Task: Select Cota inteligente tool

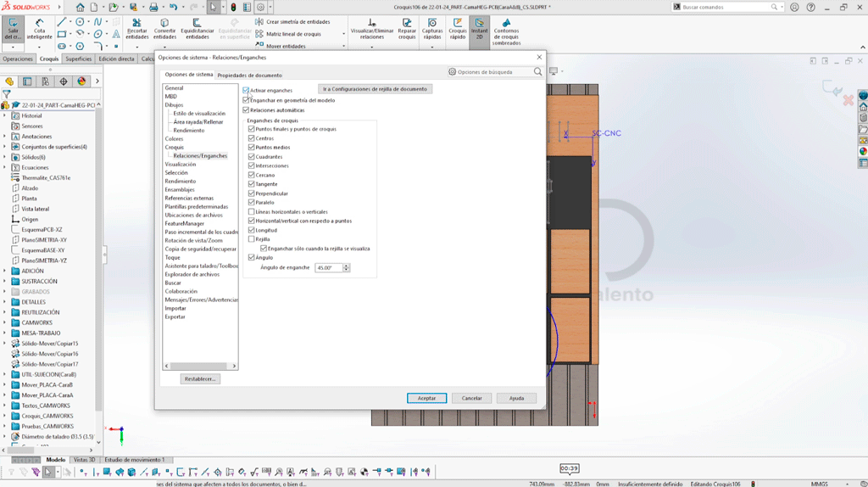Action: tap(39, 29)
